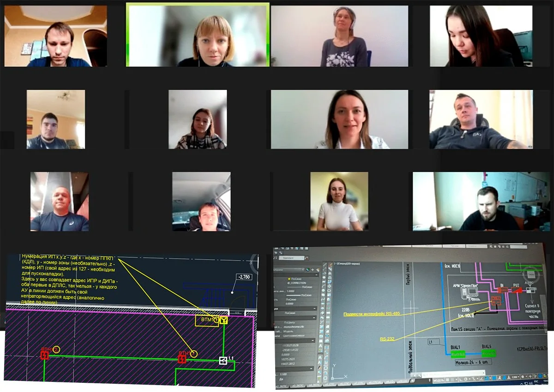Select the yellow antenna device symbol beside BTM1

coord(223,321)
